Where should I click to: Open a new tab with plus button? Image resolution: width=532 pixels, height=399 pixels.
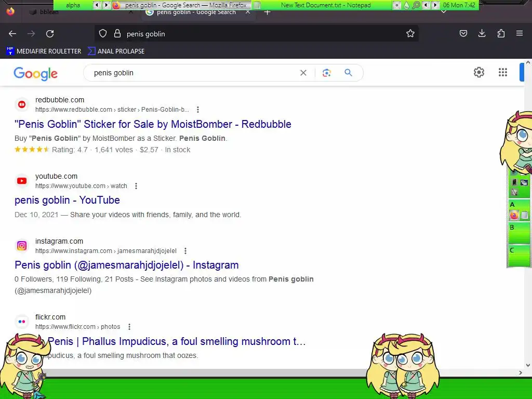268,12
